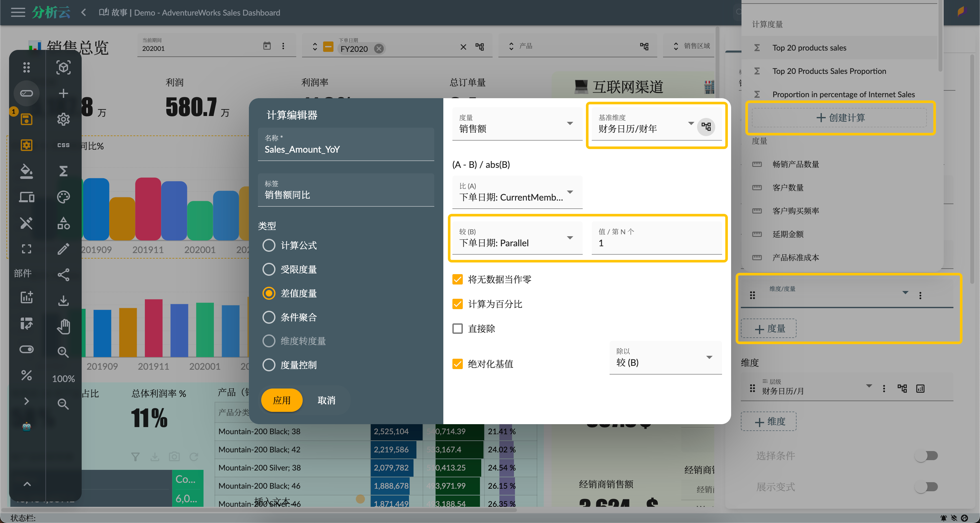Activate the hand pan tool
Screen dimensions: 980x523
(x=64, y=326)
